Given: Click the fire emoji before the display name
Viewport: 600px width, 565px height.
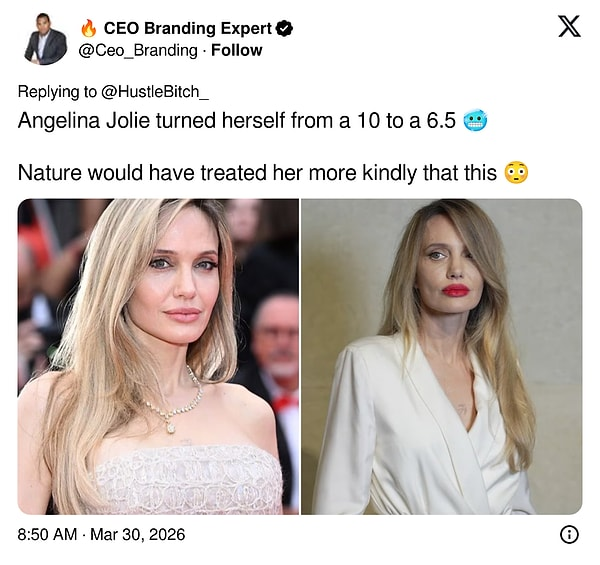Looking at the screenshot, I should point(88,28).
